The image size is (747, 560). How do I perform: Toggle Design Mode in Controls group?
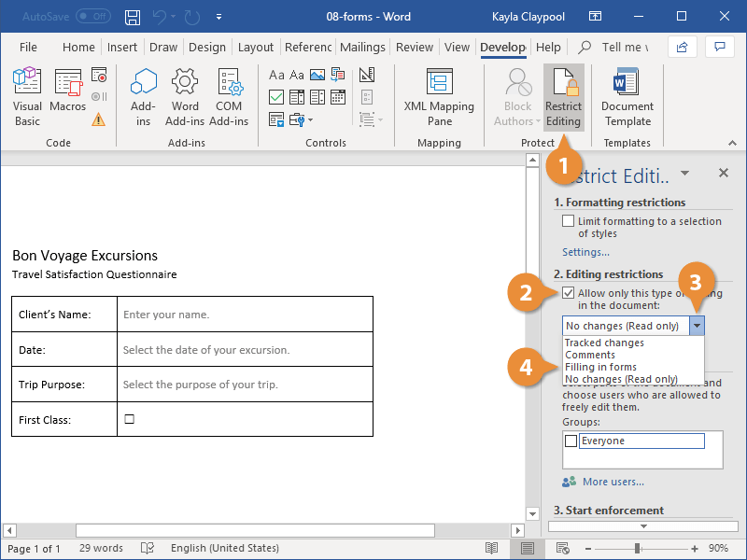click(367, 75)
